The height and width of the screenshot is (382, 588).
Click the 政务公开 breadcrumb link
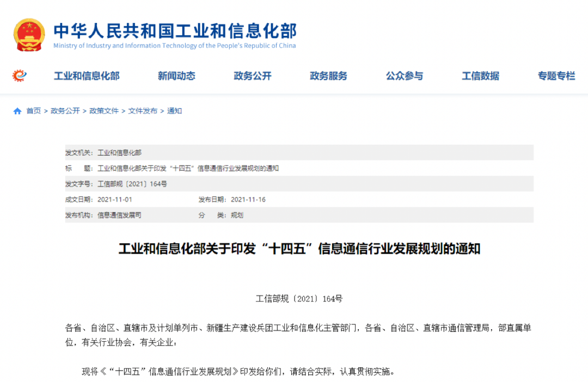(65, 111)
